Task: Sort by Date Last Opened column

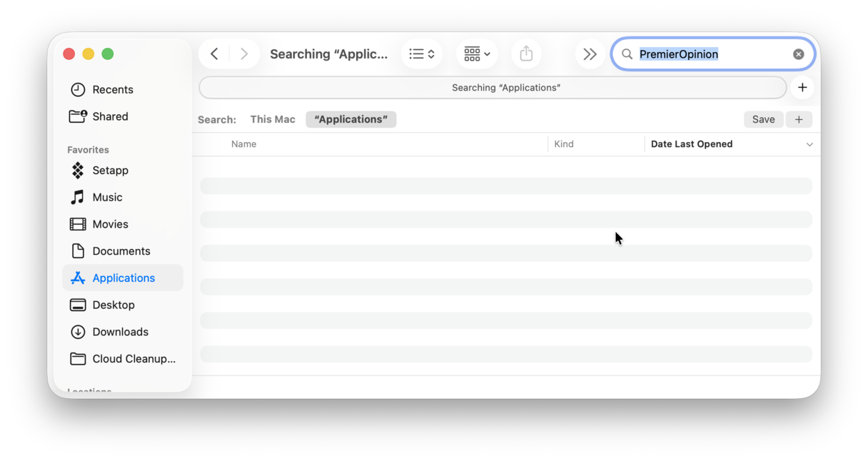Action: [x=692, y=144]
